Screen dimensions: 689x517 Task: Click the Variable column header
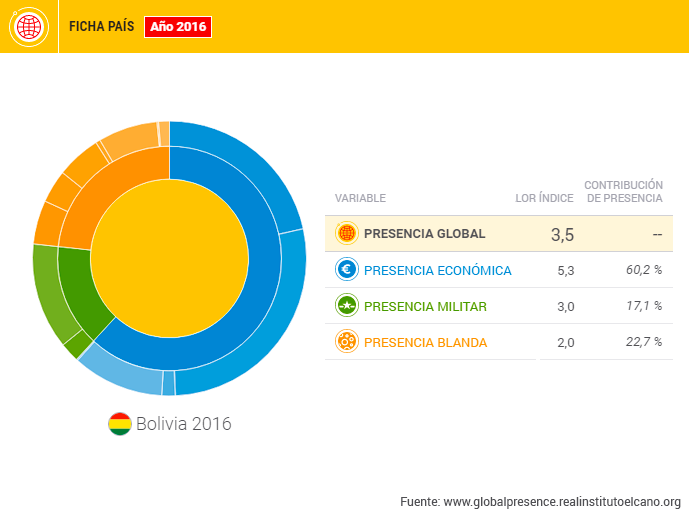click(360, 198)
